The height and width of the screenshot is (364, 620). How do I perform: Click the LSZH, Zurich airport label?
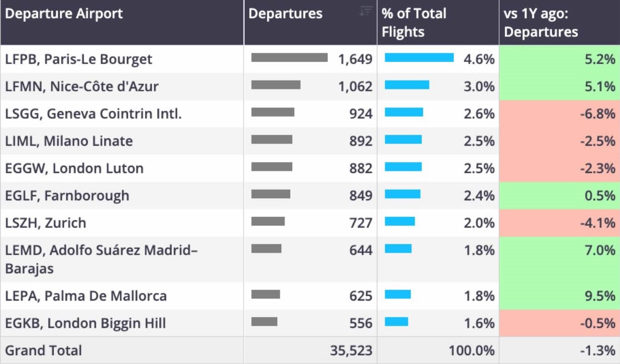(x=45, y=223)
